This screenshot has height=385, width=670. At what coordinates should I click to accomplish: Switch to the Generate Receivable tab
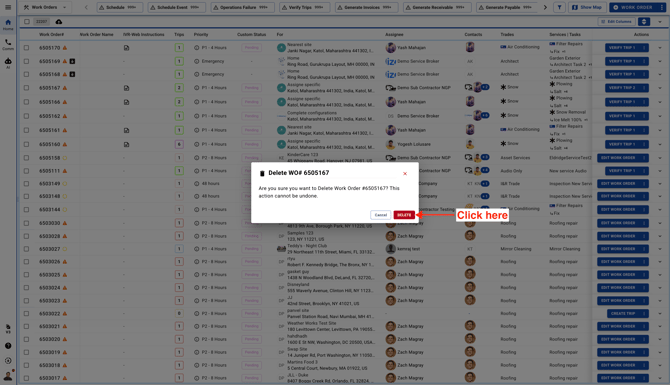437,7
